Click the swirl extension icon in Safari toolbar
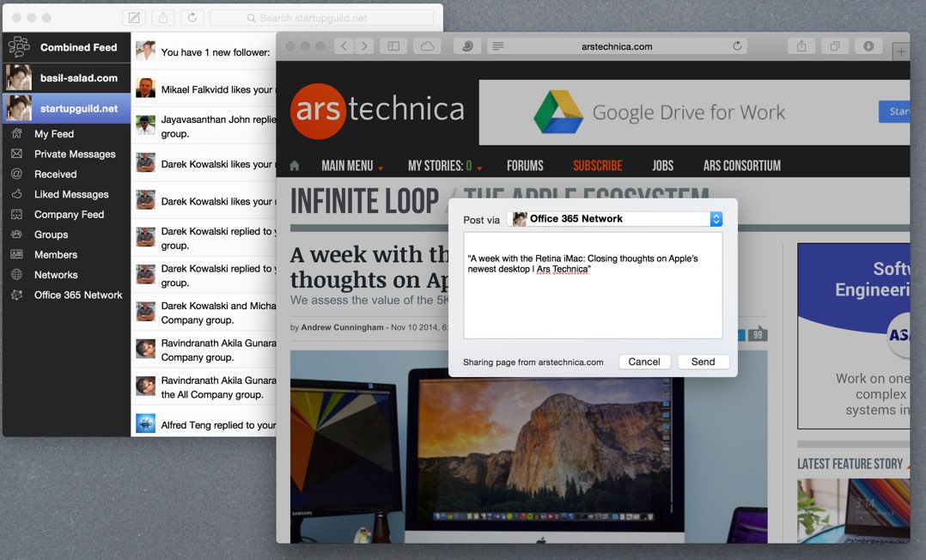Viewport: 926px width, 560px height. tap(467, 46)
